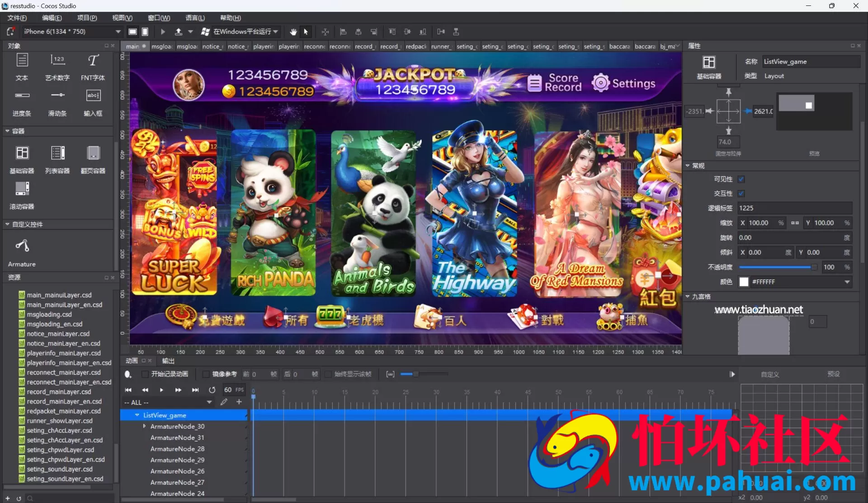868x503 pixels.
Task: Toggle the 交互性 interactivity checkbox
Action: pyautogui.click(x=741, y=194)
